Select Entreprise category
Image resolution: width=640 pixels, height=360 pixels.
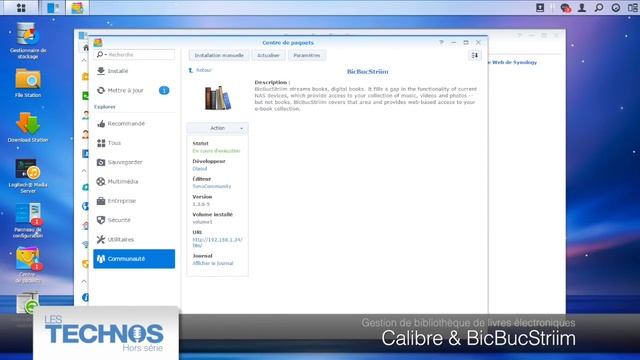[134, 201]
